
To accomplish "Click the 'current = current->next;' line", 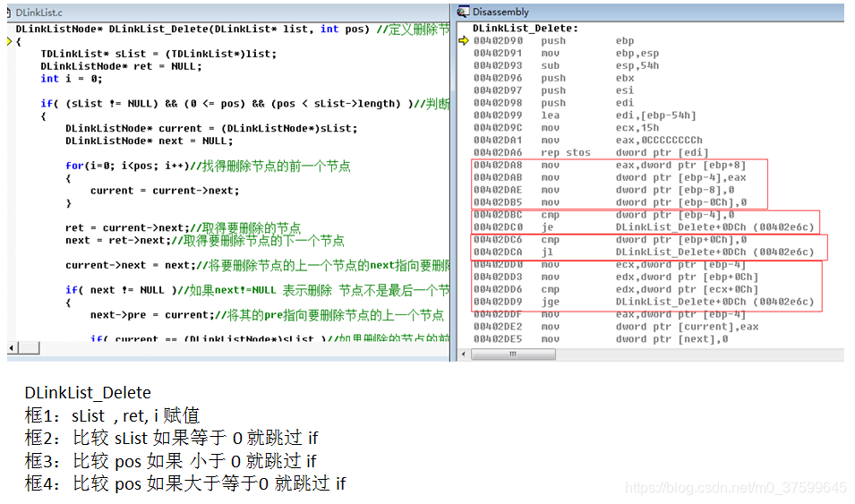I will tap(165, 191).
